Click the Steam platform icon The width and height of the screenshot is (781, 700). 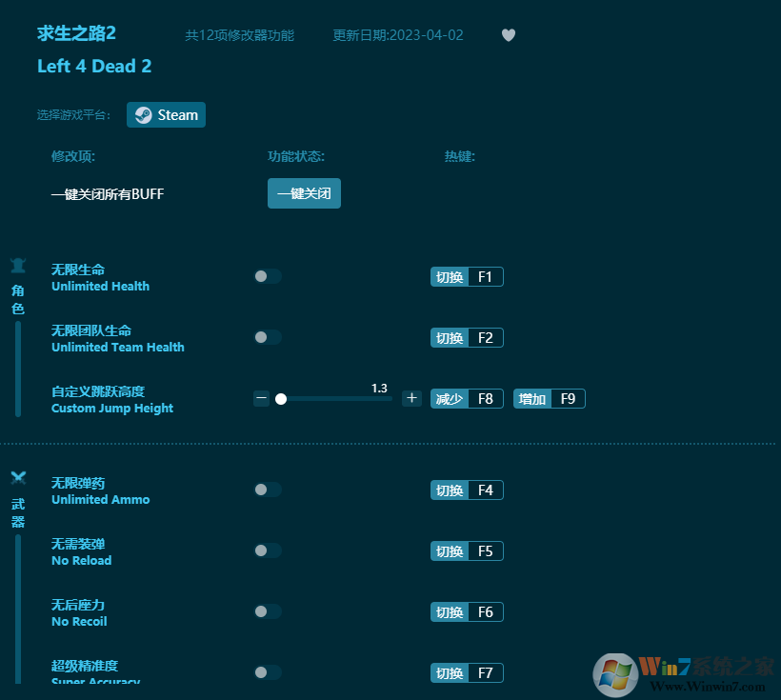tap(142, 114)
